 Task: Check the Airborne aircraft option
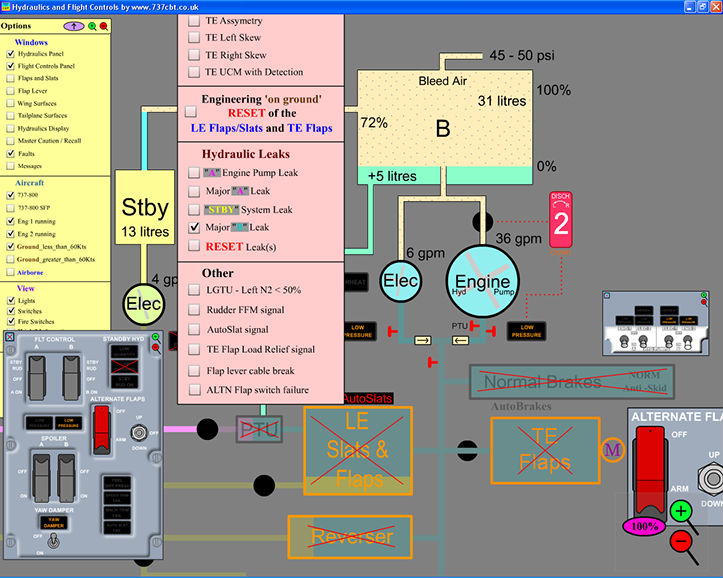click(x=10, y=271)
